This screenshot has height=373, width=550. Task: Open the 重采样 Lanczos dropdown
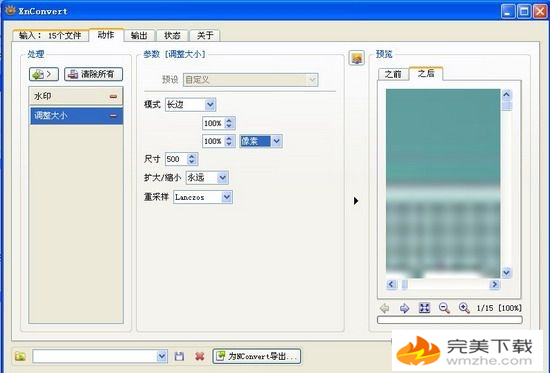[203, 197]
